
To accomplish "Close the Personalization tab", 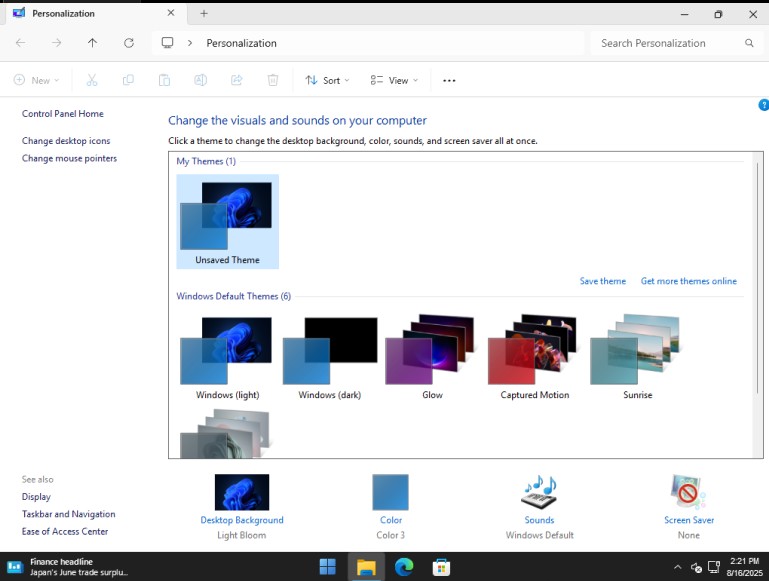I will tap(171, 13).
